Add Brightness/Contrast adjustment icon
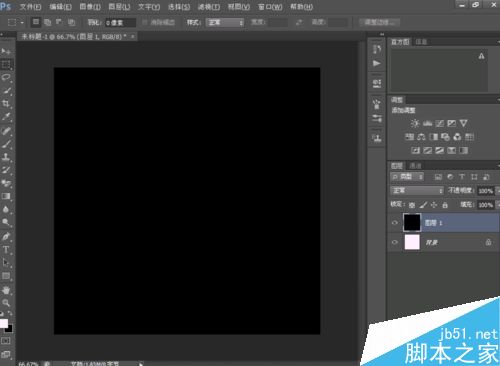 tap(415, 124)
